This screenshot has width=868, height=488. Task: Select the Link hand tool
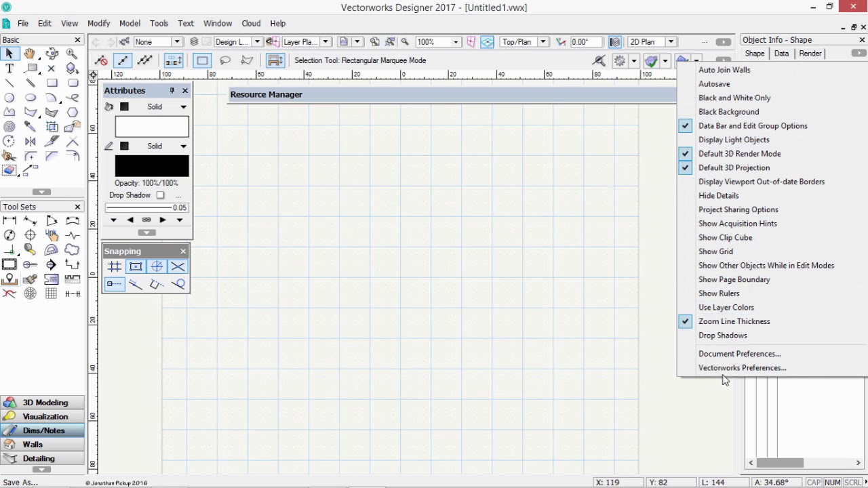pos(52,235)
